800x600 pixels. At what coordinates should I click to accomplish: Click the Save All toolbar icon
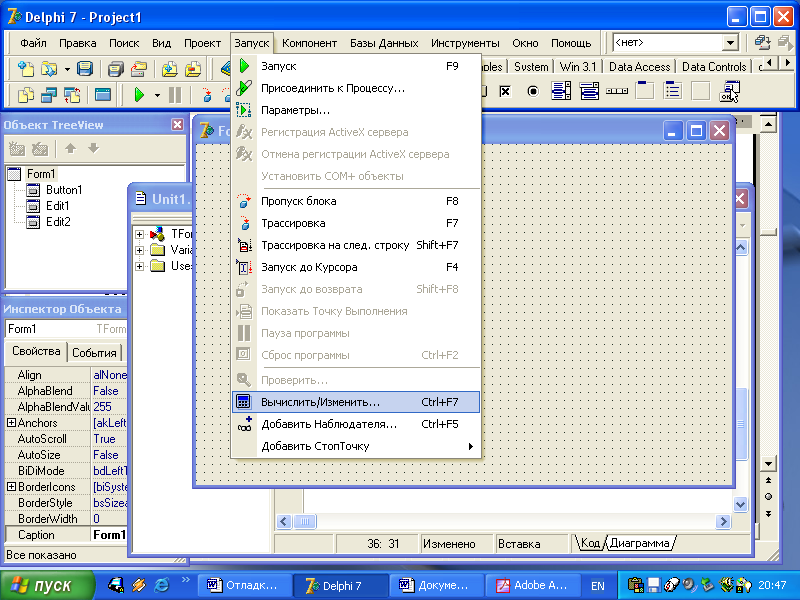tap(116, 68)
